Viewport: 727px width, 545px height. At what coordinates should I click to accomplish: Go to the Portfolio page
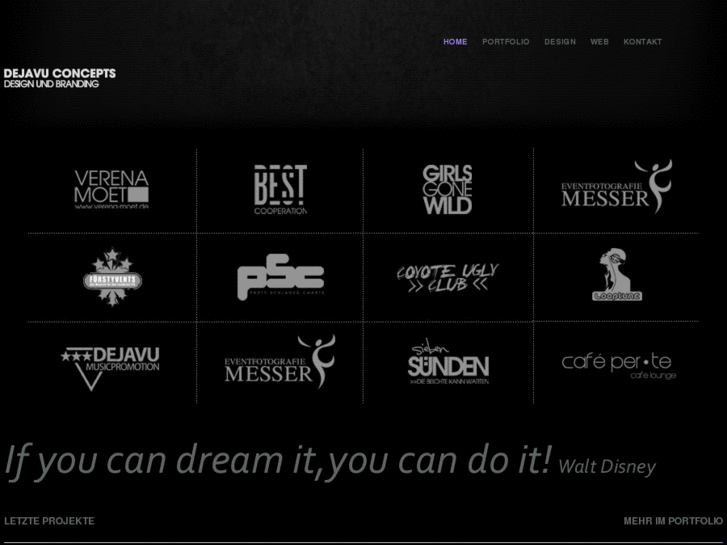(505, 42)
